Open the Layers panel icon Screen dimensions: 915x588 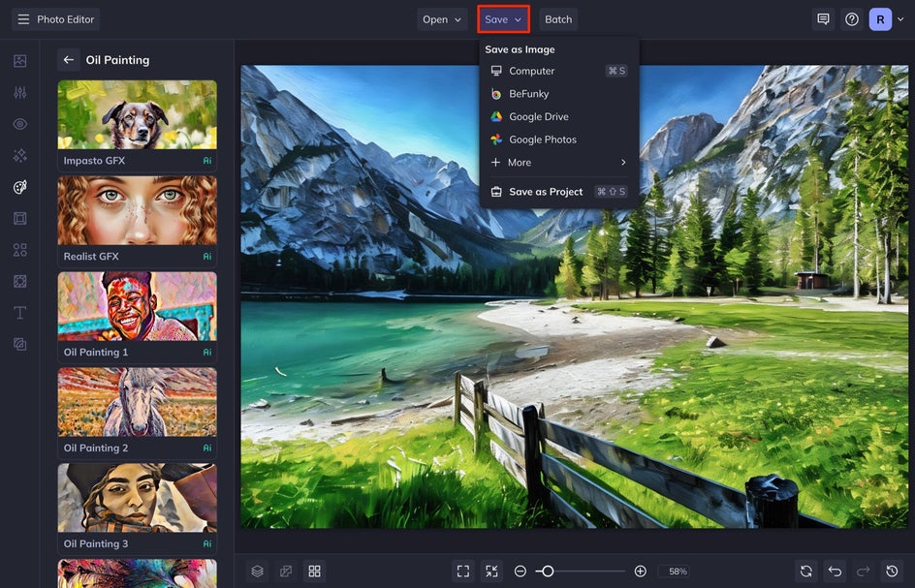258,572
